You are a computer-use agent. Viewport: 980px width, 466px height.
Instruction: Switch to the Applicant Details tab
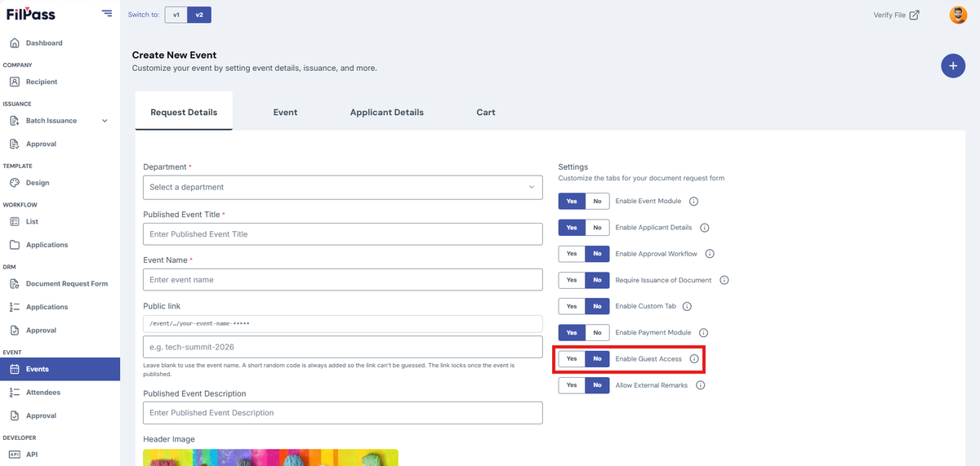pyautogui.click(x=387, y=112)
